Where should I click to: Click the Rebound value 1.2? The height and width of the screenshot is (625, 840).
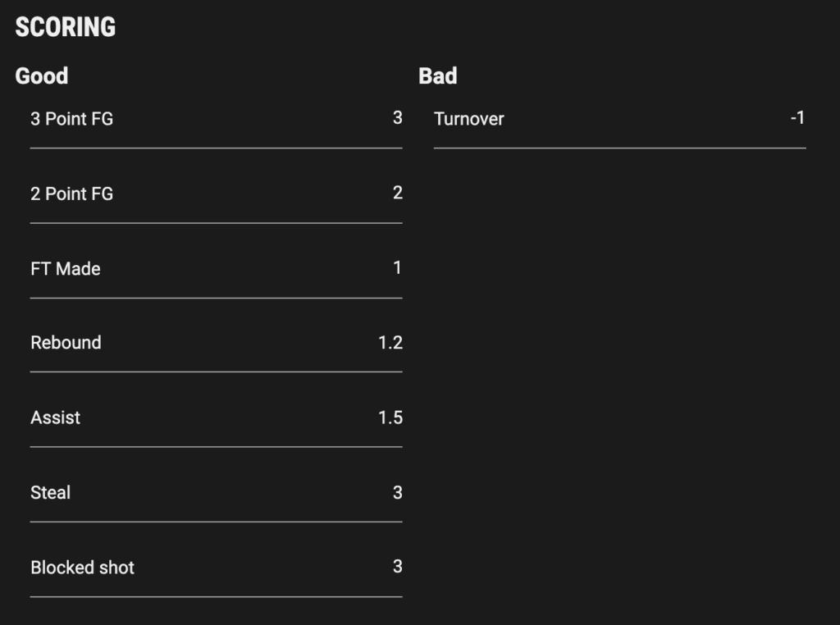point(390,343)
